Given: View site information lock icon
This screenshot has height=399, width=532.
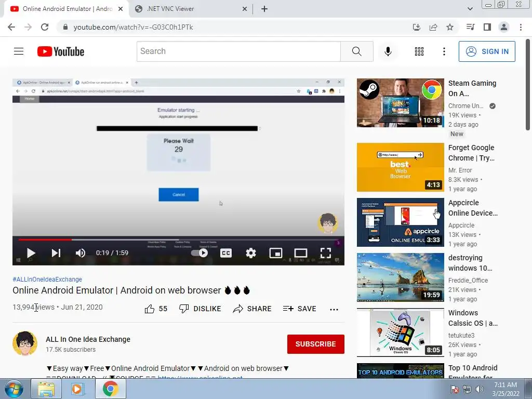Looking at the screenshot, I should [65, 27].
